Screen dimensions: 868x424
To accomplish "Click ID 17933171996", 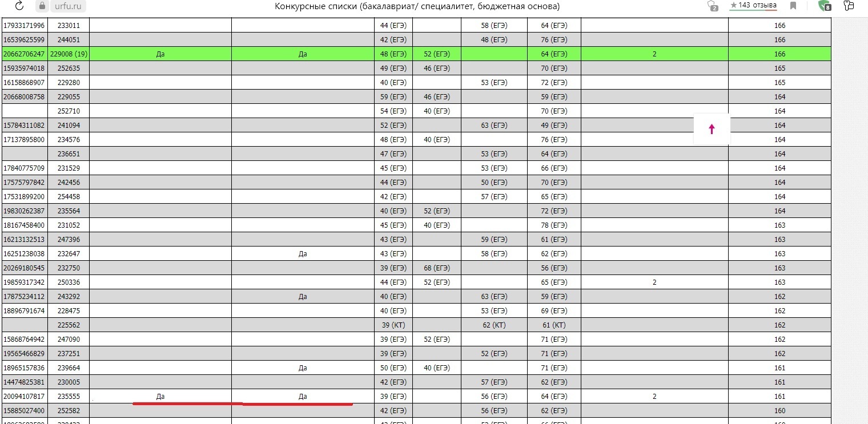I will (24, 26).
